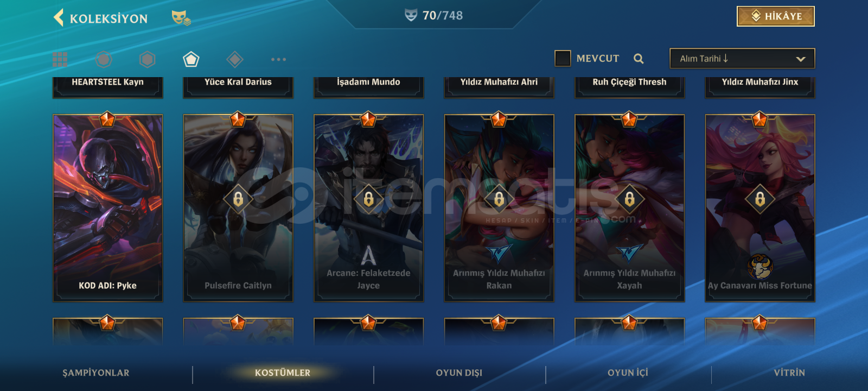Go back using the Koleksiyon arrow

[59, 17]
